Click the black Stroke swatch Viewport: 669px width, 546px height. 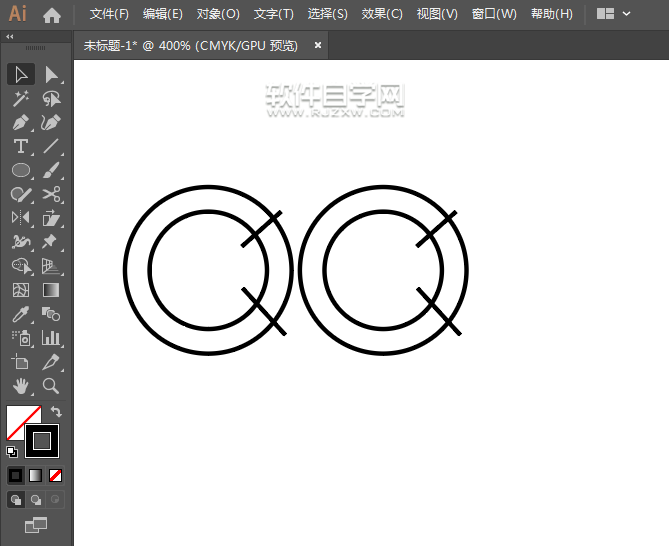tap(42, 441)
